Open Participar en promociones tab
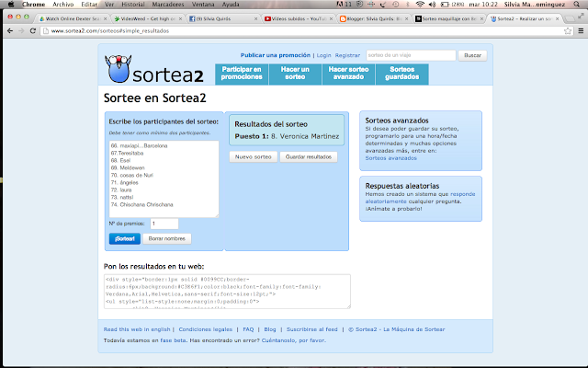The height and width of the screenshot is (368, 588). pos(242,74)
